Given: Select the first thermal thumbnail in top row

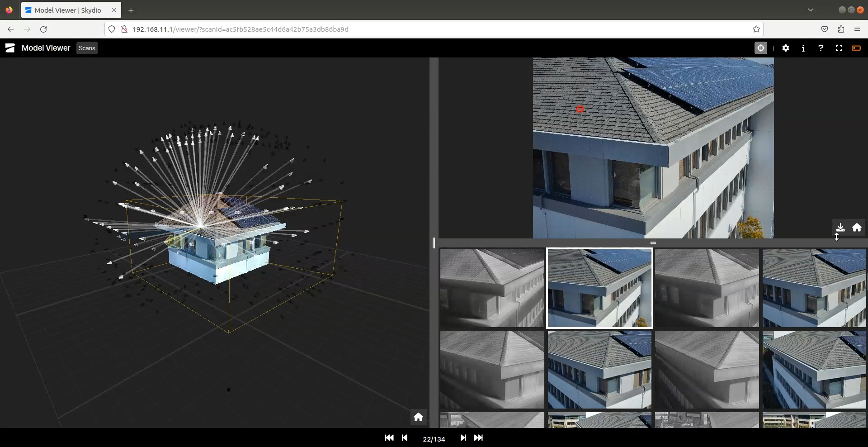Looking at the screenshot, I should click(x=492, y=288).
